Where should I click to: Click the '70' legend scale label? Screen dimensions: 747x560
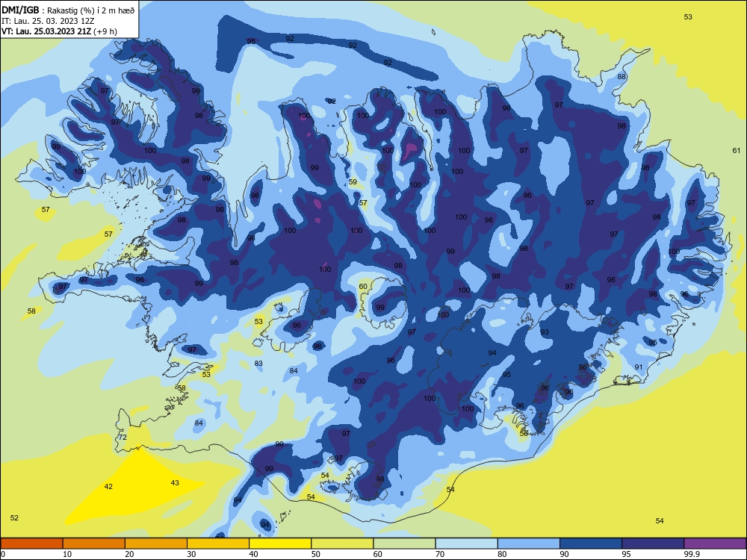(x=440, y=554)
